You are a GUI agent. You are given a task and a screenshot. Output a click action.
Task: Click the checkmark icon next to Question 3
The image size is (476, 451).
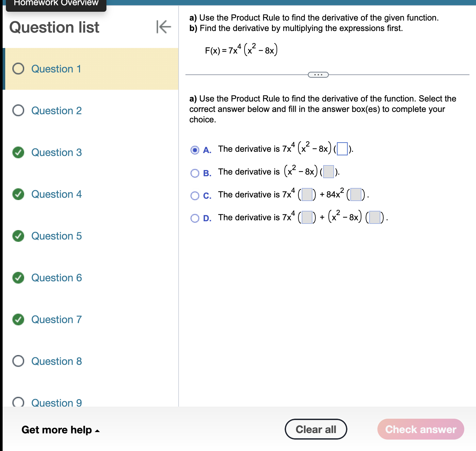(18, 152)
